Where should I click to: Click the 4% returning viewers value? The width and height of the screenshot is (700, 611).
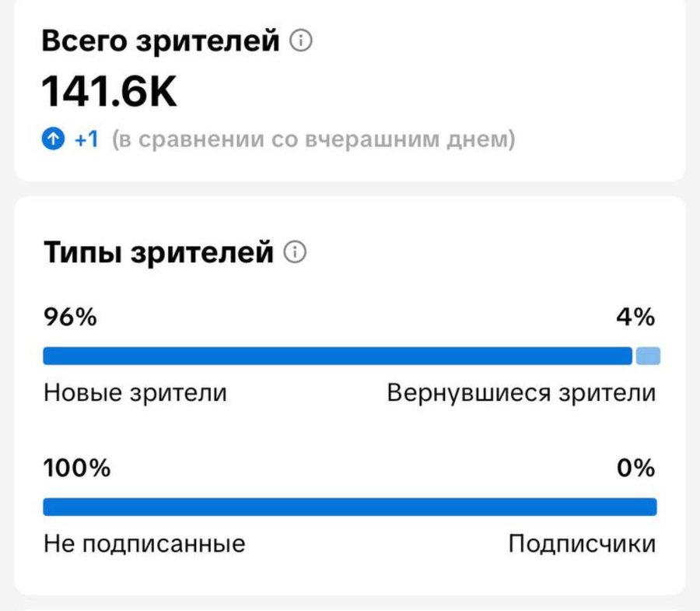click(x=637, y=318)
